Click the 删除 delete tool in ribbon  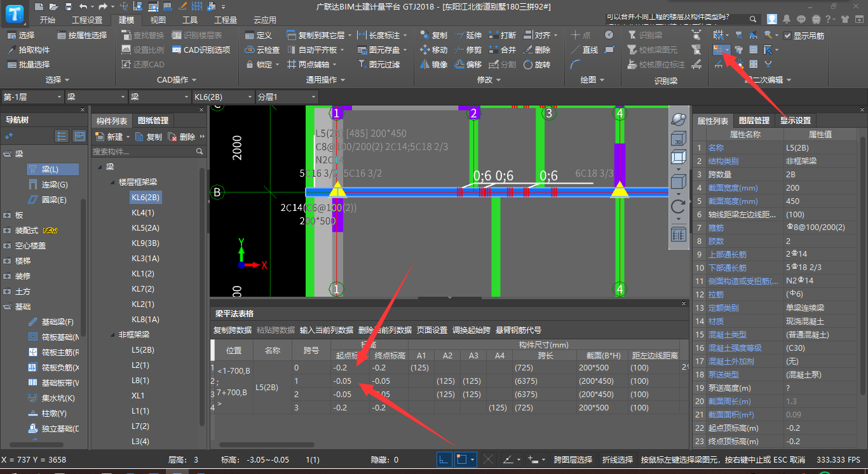(537, 50)
